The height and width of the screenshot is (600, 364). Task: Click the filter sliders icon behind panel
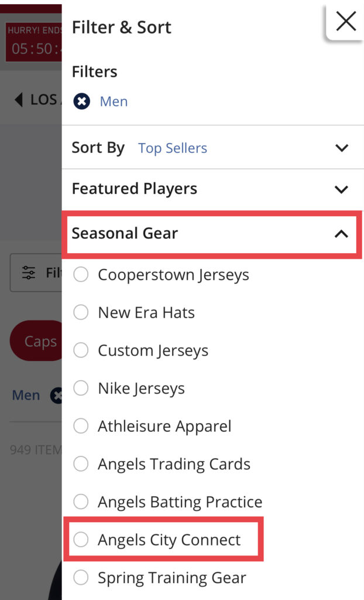click(28, 272)
